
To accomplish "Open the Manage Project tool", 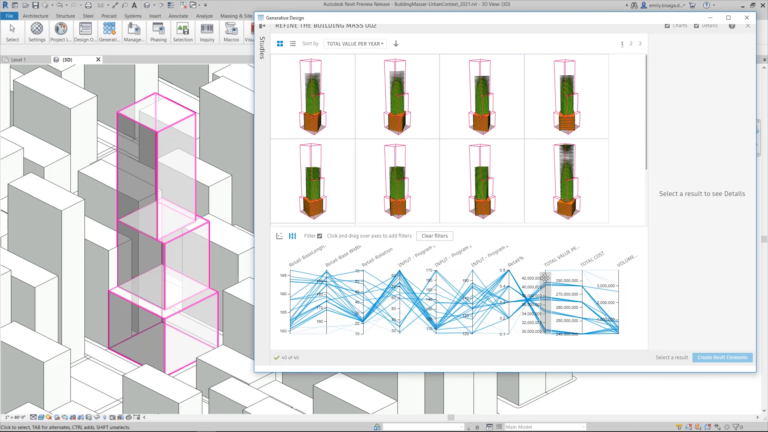I will 133,32.
